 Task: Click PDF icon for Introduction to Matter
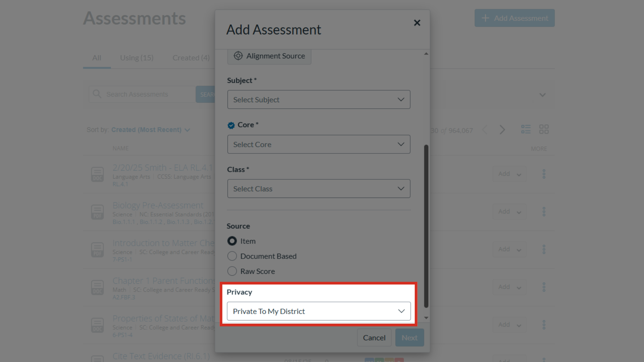[x=97, y=250]
